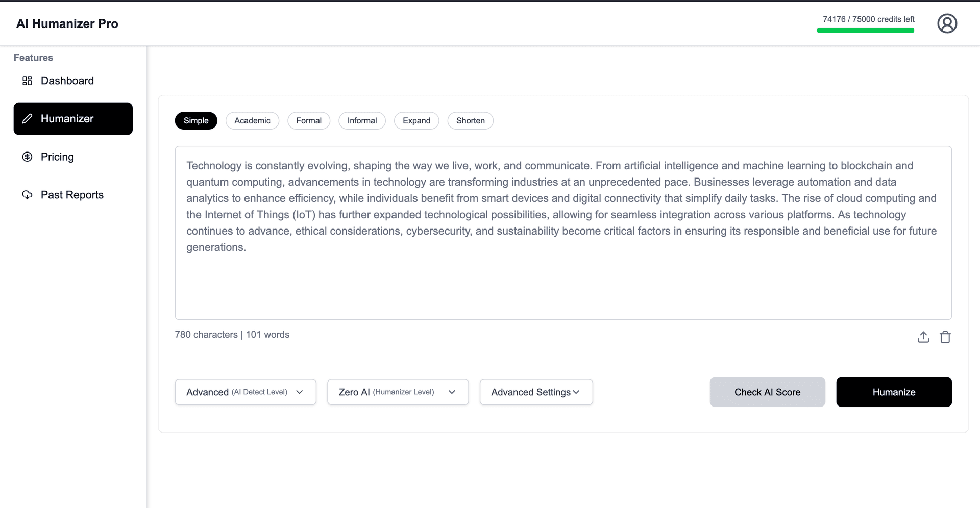Click the green credits progress bar
Image resolution: width=980 pixels, height=508 pixels.
(865, 30)
